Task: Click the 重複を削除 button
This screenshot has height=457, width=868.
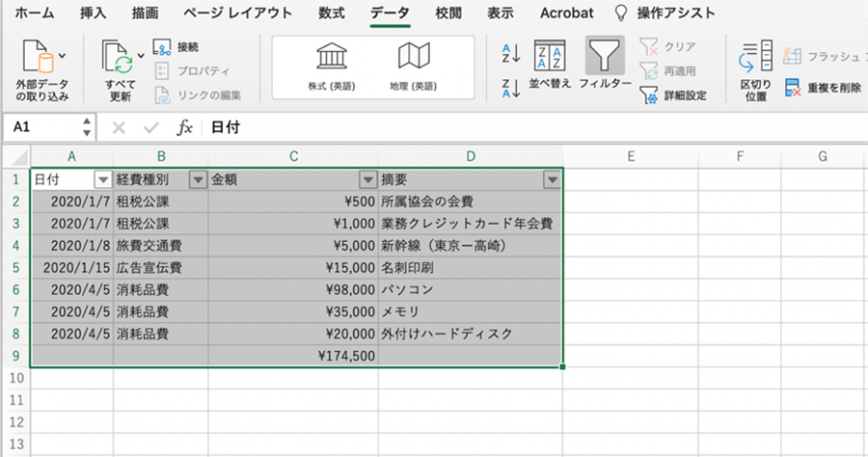Action: click(823, 89)
